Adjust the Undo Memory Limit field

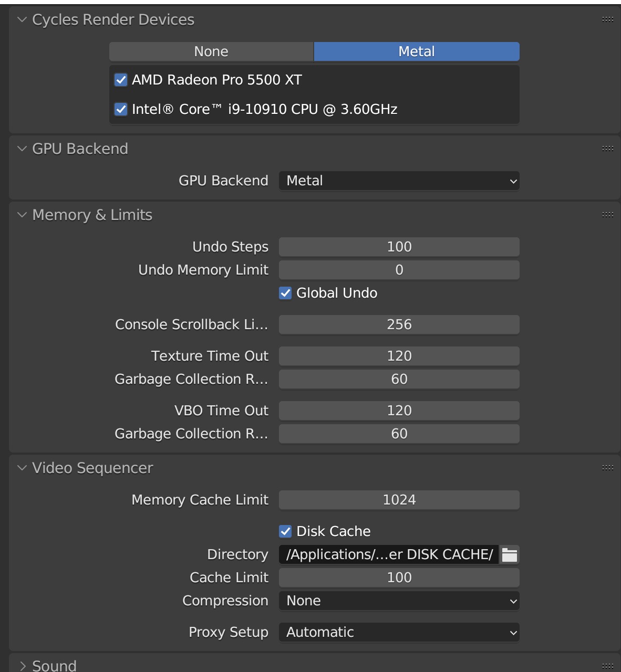[x=399, y=270]
